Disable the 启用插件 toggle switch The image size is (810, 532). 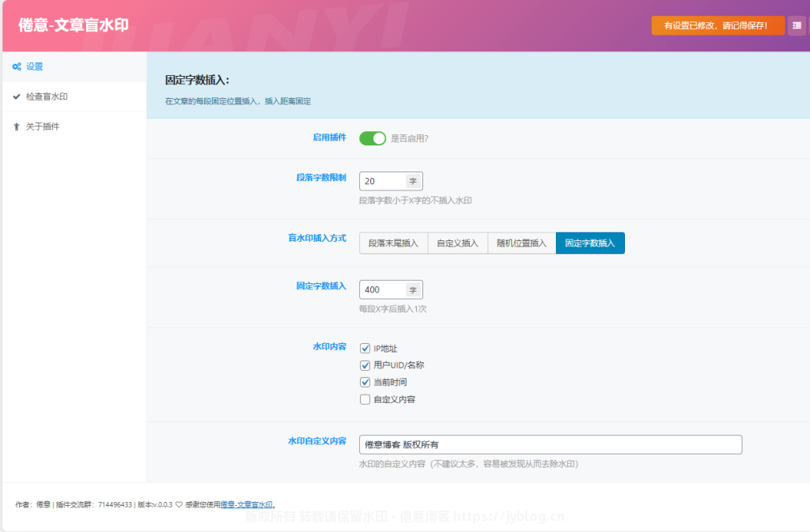373,138
